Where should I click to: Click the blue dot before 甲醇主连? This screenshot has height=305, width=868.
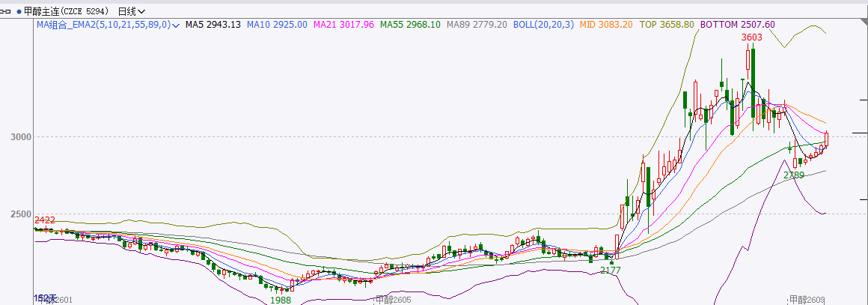19,12
